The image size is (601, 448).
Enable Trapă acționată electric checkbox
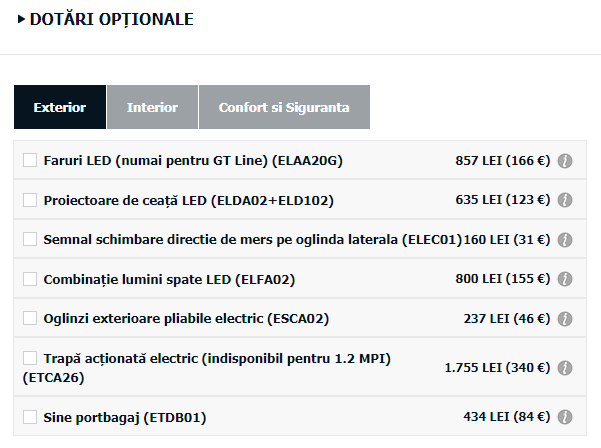30,358
